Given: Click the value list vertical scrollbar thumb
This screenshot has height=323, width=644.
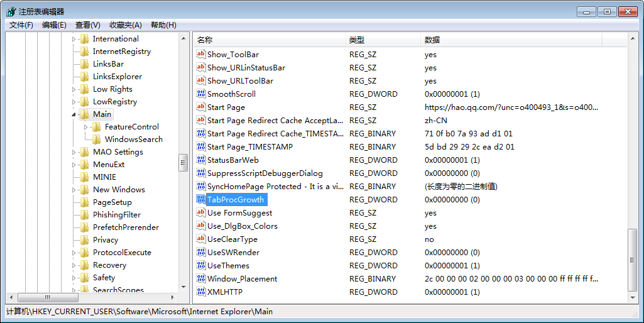Looking at the screenshot, I should coord(632,260).
